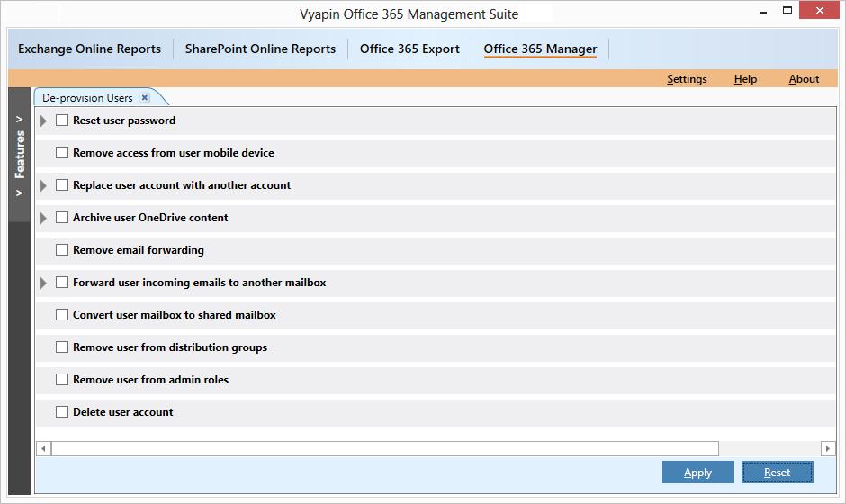
Task: Enable Convert user mailbox to shared mailbox
Action: point(62,315)
